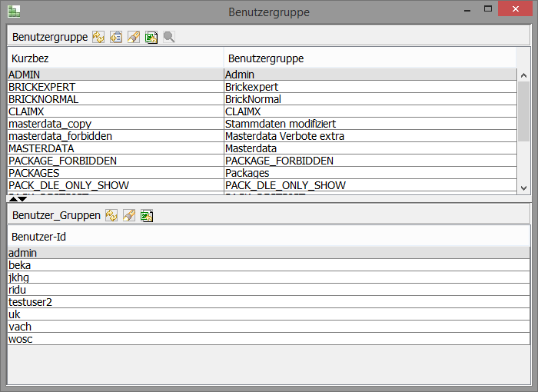
Task: Click the brush icon in the Benutzergruppe toolbar
Action: pyautogui.click(x=134, y=37)
